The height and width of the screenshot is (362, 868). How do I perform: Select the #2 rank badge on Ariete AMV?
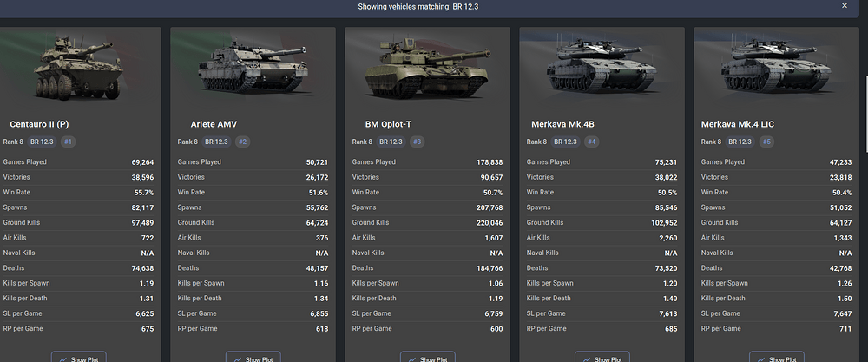(x=242, y=142)
